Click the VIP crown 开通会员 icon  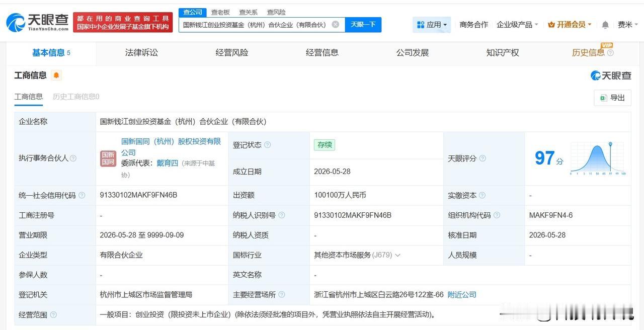click(551, 25)
